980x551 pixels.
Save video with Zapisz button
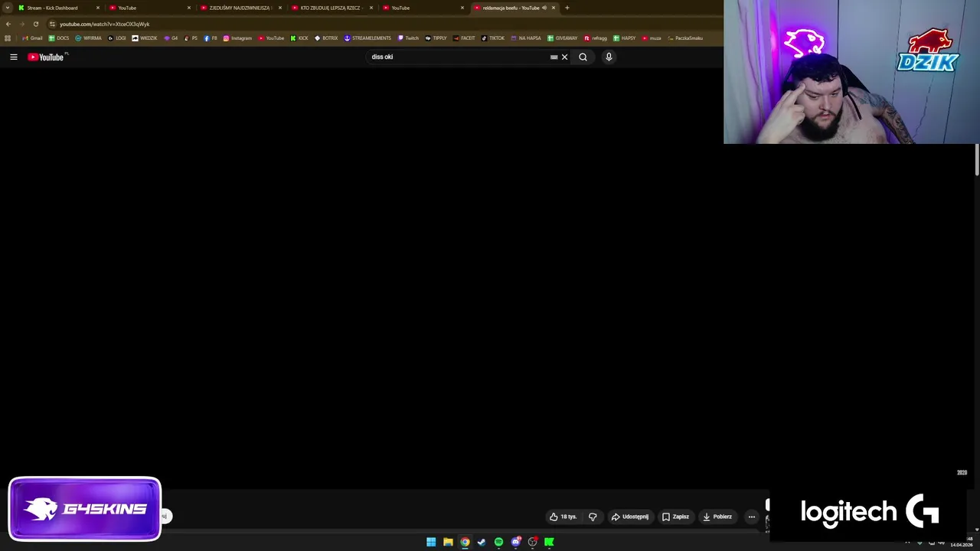[675, 517]
